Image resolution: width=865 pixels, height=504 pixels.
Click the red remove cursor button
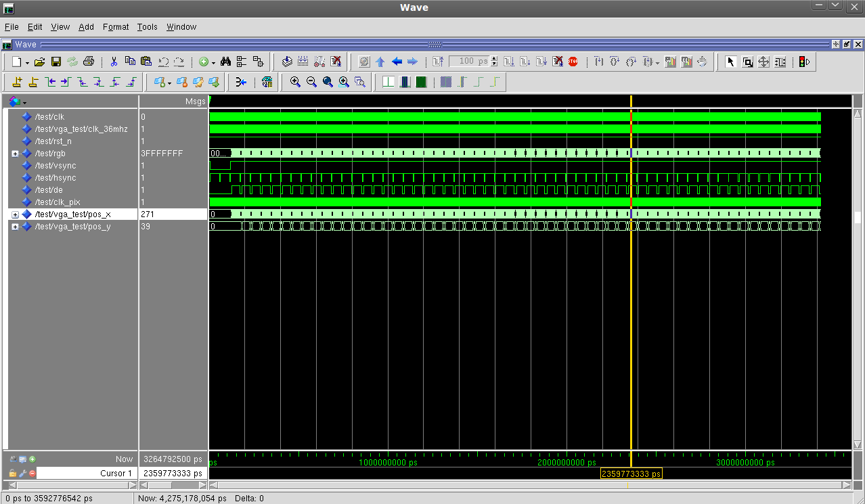click(32, 473)
